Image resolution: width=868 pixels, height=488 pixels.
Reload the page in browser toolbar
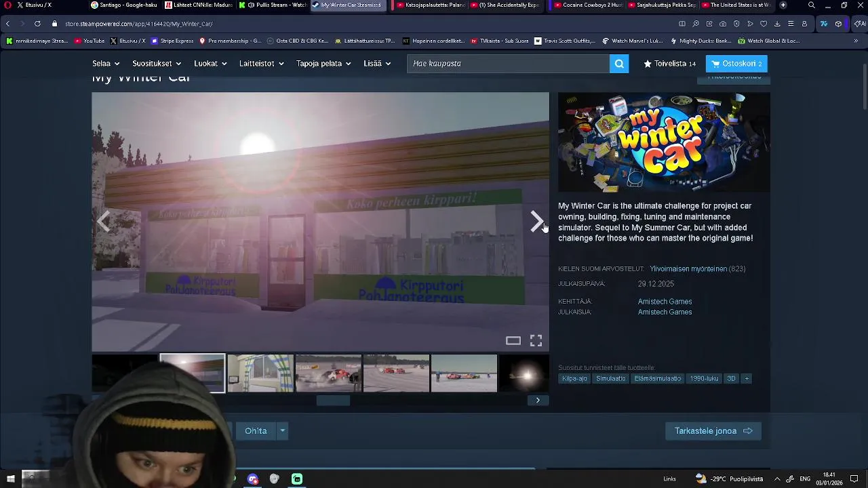coord(37,24)
